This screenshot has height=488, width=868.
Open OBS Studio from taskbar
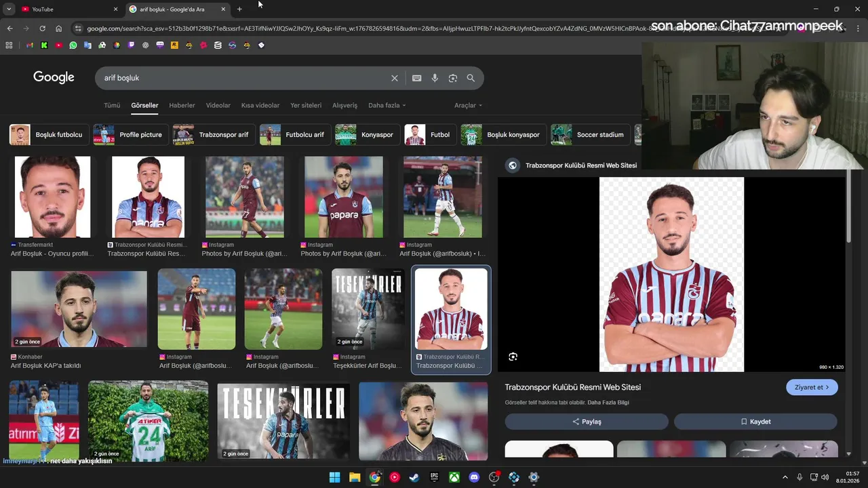494,477
